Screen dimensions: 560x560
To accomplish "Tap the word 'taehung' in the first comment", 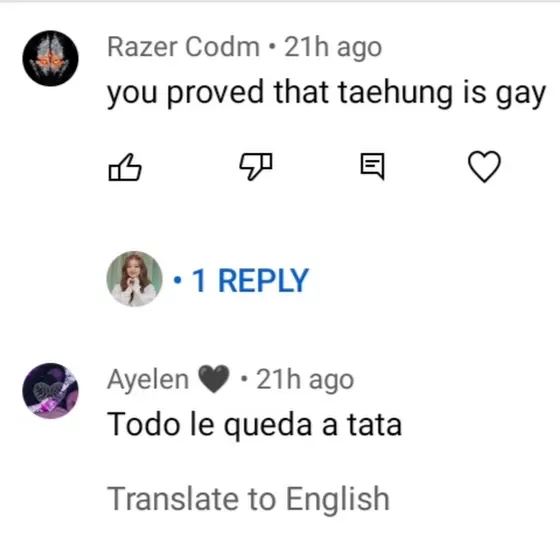I will [x=395, y=93].
